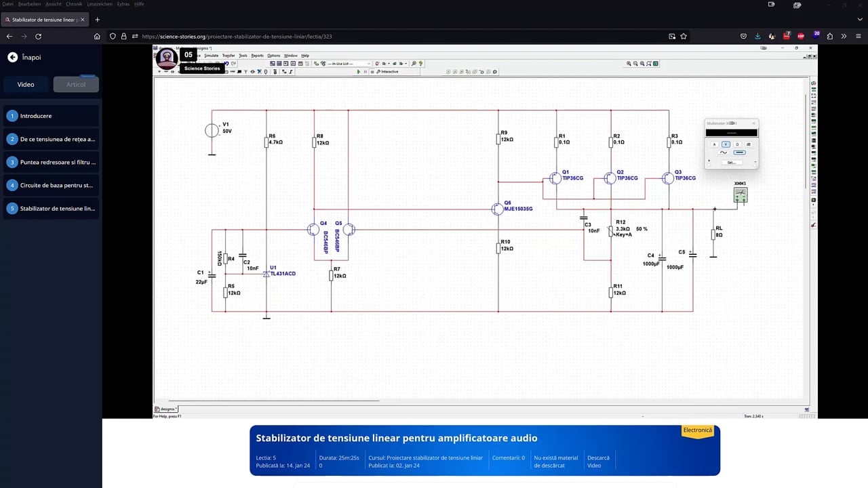This screenshot has width=868, height=488.
Task: Select the A ammeter mode on multimeter
Action: pyautogui.click(x=714, y=144)
